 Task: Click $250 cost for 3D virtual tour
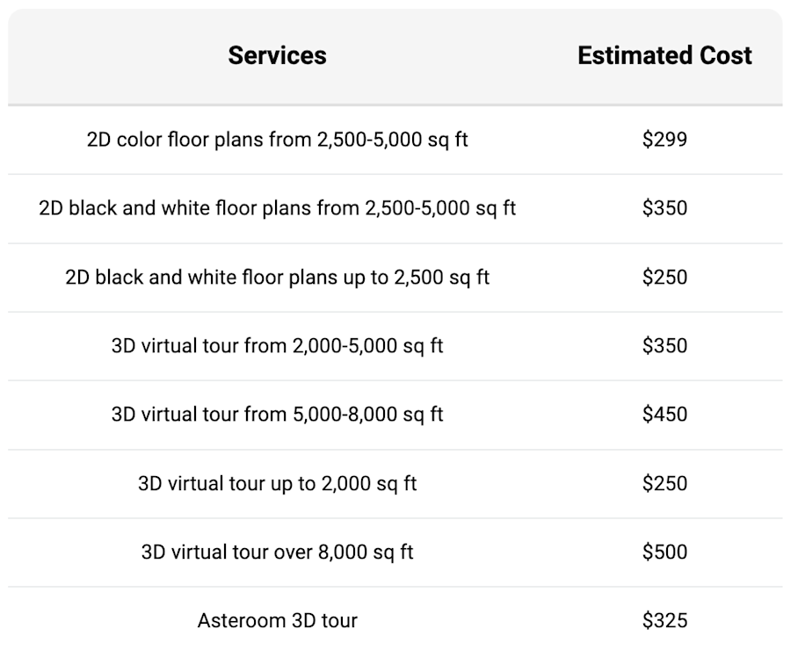[x=664, y=483]
